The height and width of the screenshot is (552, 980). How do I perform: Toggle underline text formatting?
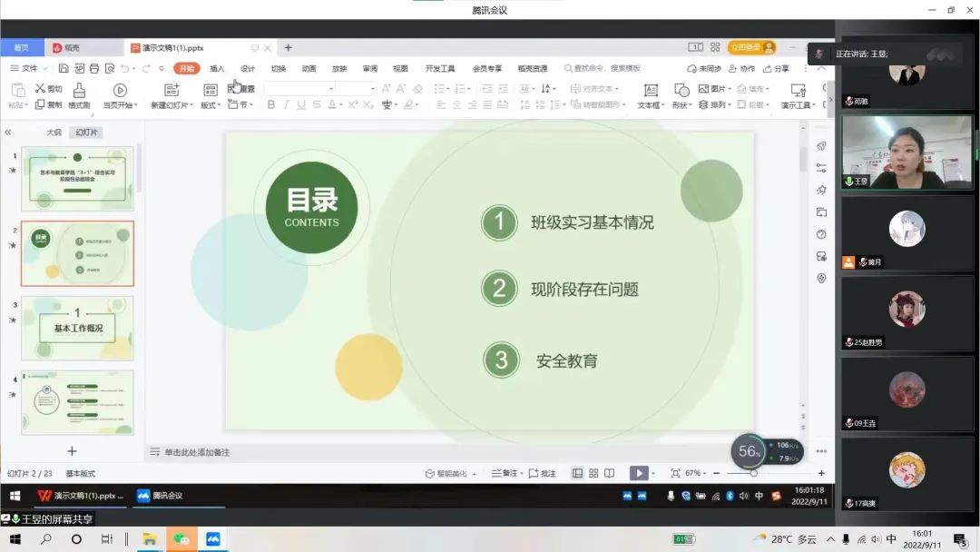[x=300, y=105]
